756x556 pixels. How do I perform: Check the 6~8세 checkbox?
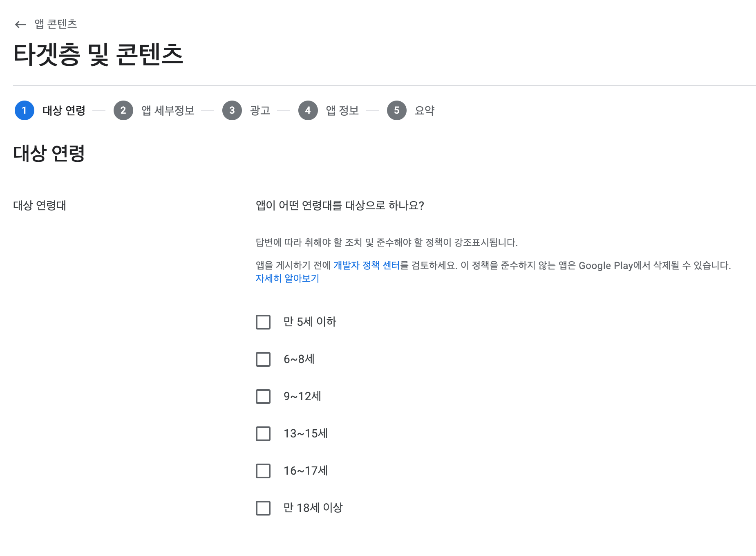(263, 359)
